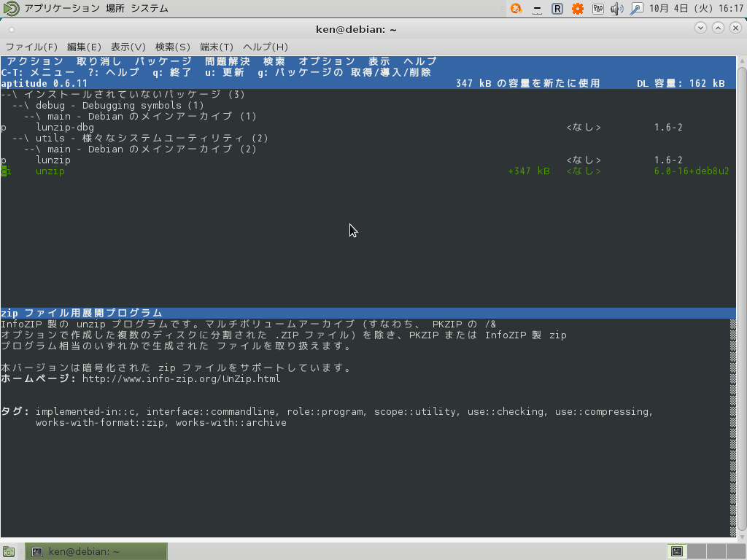Viewport: 747px width, 560px height.
Task: Open the アプリケーション menu in the top panel
Action: (62, 8)
